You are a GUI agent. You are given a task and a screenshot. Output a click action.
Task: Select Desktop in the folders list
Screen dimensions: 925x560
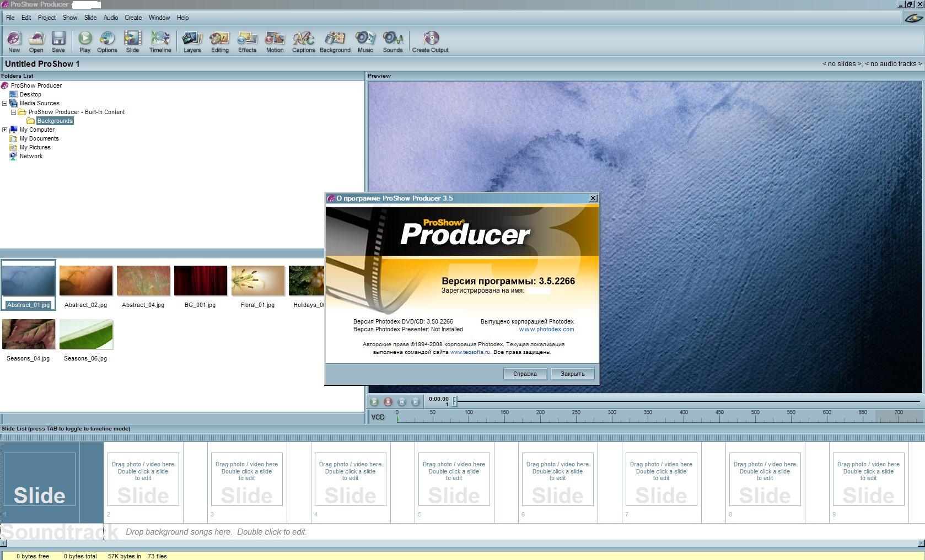[30, 94]
